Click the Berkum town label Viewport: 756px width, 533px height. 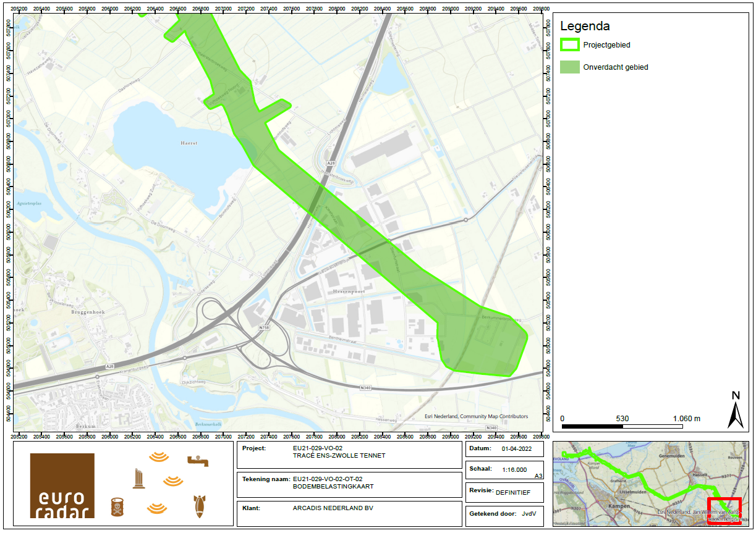(87, 426)
